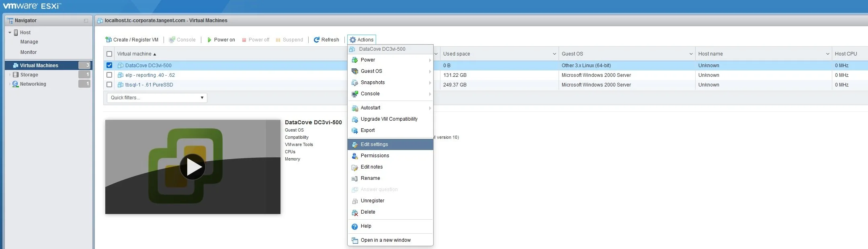This screenshot has height=249, width=868.
Task: Collapse the Host tree node
Action: [10, 33]
